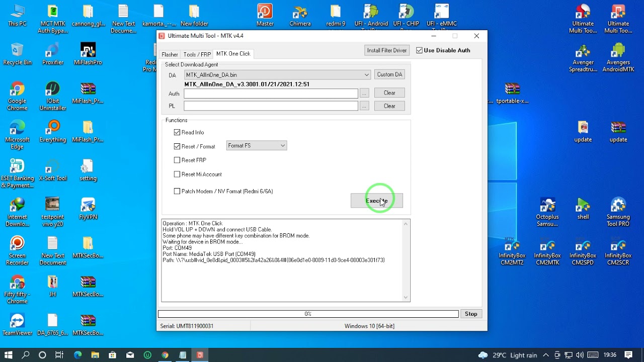Open the Octoplus Samsung desktop shortcut

547,212
